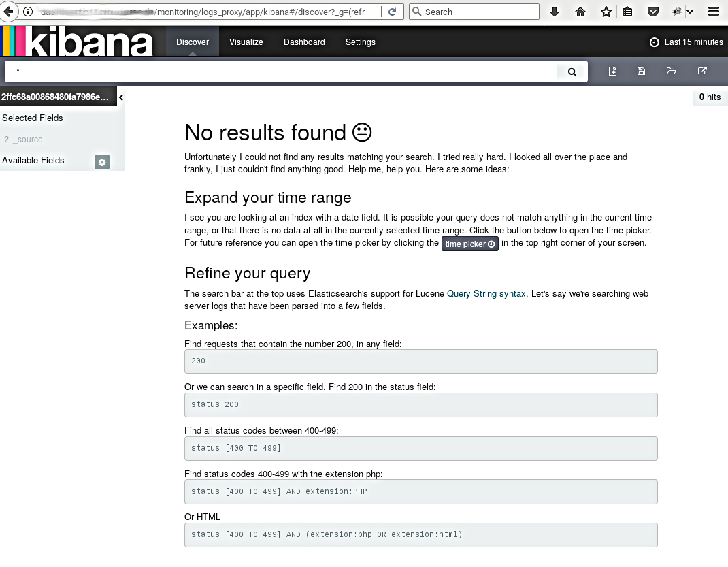Viewport: 728px width, 567px height.
Task: Open saved search via folder icon
Action: [x=671, y=71]
